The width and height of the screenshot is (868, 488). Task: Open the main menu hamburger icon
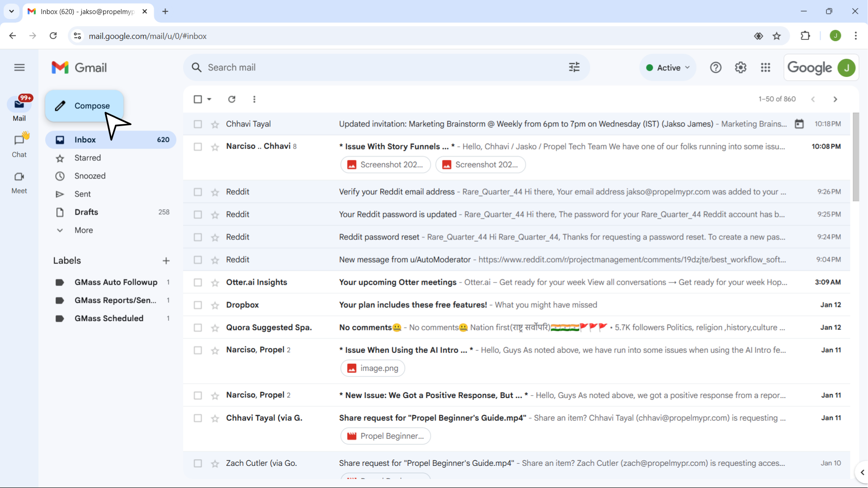click(x=19, y=67)
